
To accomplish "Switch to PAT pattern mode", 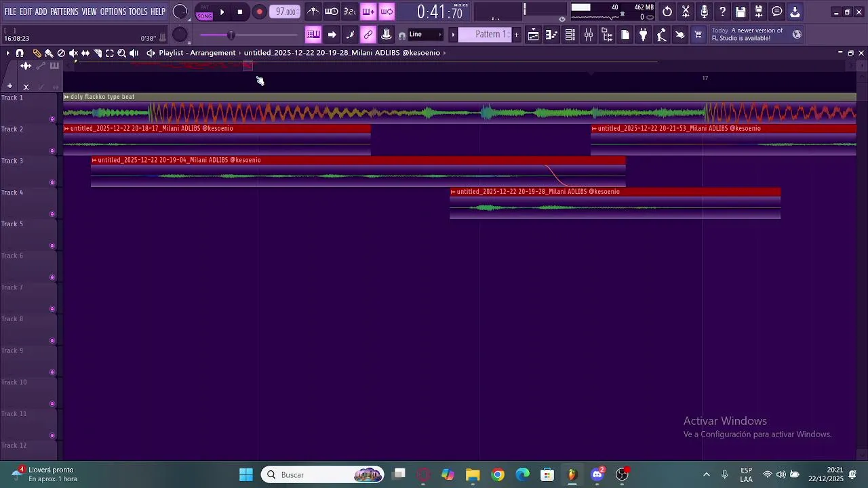I will pos(204,7).
